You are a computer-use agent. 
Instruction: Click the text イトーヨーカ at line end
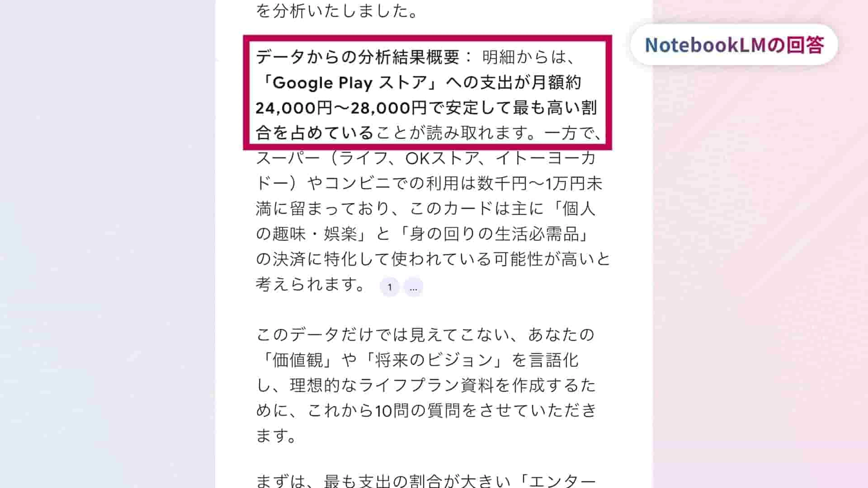[x=546, y=158]
